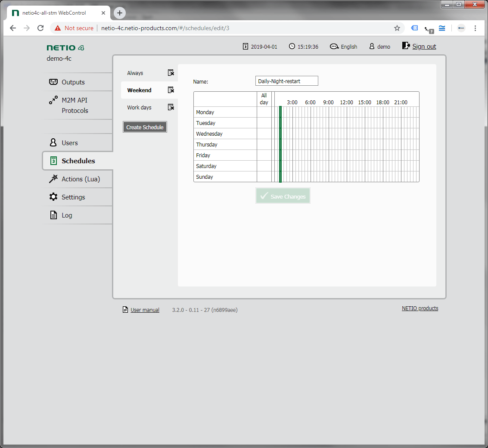
Task: Open a new browser tab
Action: (120, 13)
